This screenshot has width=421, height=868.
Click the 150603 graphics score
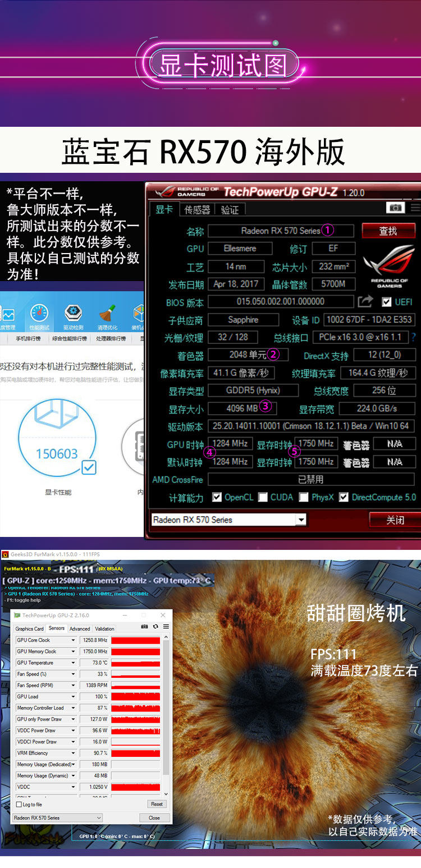[57, 453]
